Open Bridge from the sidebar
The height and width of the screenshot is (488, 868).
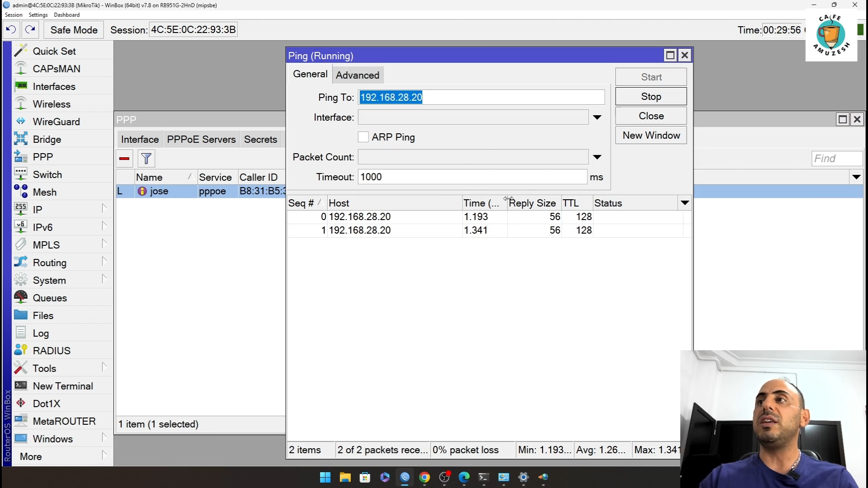point(63,139)
